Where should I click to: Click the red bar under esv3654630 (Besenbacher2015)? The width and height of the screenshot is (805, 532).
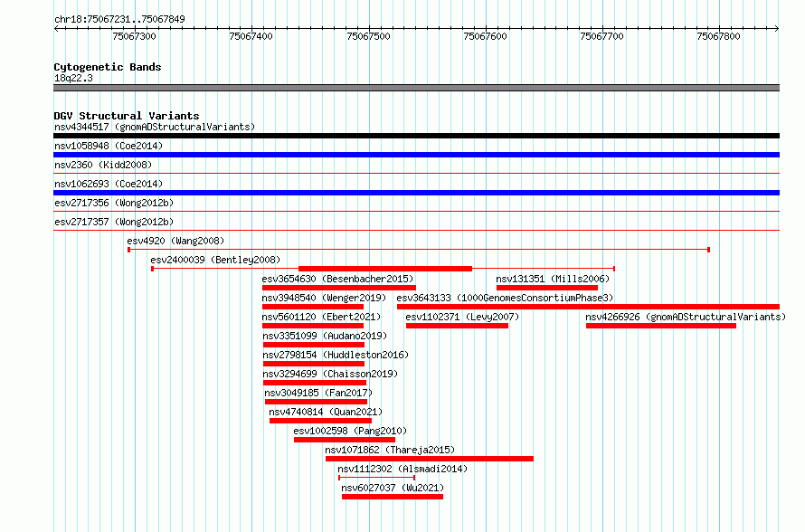coord(339,288)
